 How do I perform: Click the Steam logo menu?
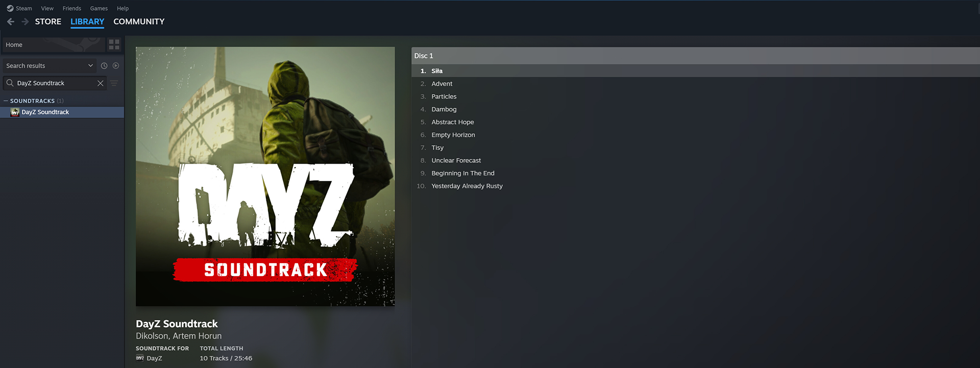(19, 8)
